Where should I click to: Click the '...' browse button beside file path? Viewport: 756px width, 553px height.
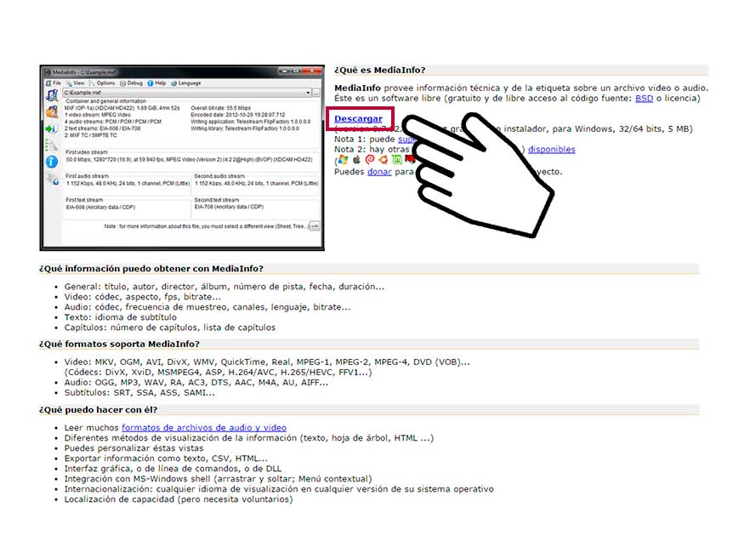pyautogui.click(x=315, y=92)
